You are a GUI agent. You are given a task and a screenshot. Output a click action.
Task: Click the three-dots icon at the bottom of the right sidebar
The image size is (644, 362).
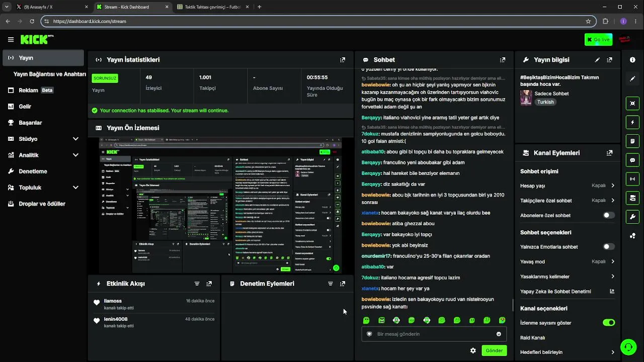pos(632,236)
